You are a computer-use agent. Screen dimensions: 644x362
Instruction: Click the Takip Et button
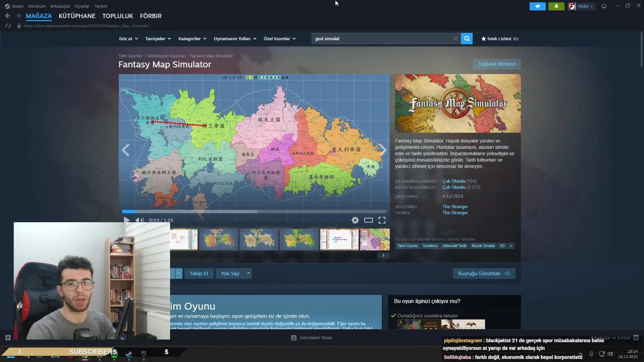199,274
